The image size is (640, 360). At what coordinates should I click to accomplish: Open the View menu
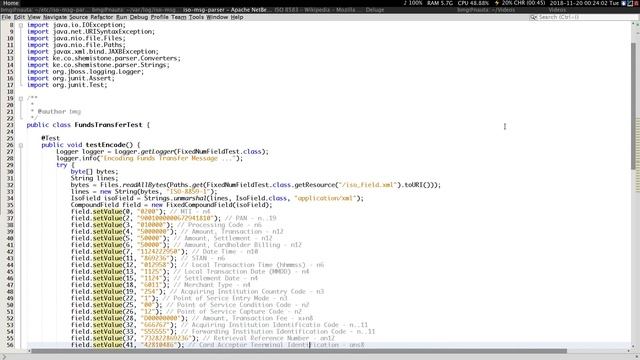(x=34, y=17)
